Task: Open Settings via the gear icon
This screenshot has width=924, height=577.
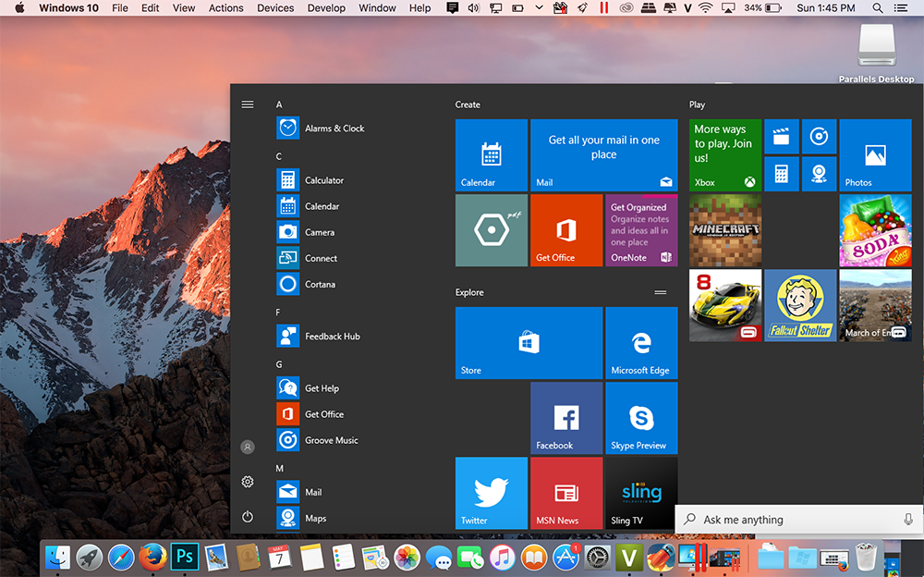Action: tap(247, 482)
